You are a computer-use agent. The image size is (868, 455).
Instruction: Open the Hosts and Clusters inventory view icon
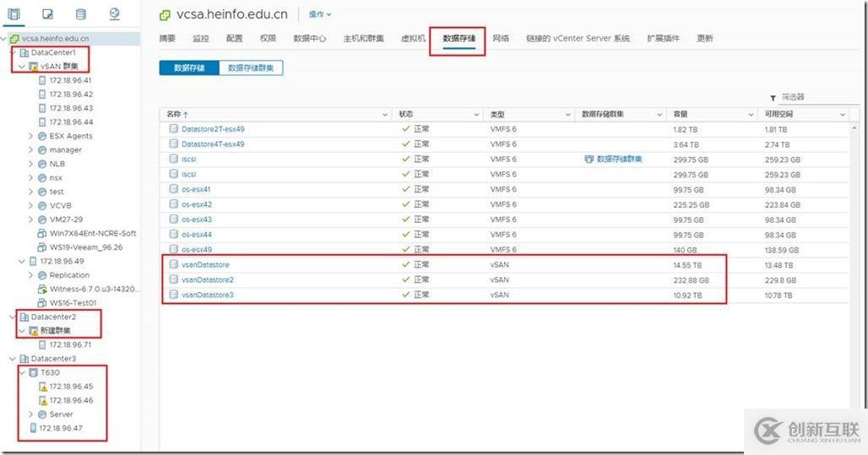[14, 14]
